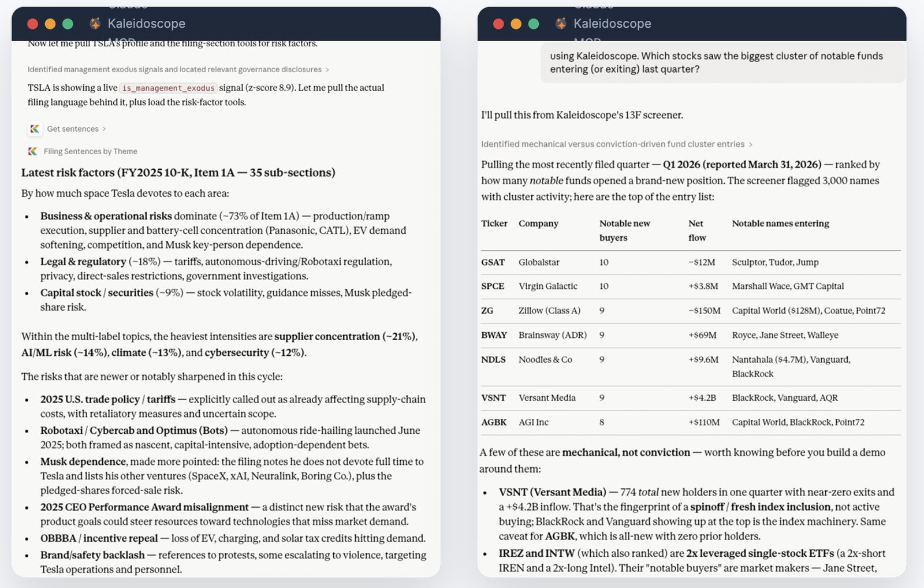
Task: Minimize the right Kaleidoscope window with yellow button
Action: (516, 24)
